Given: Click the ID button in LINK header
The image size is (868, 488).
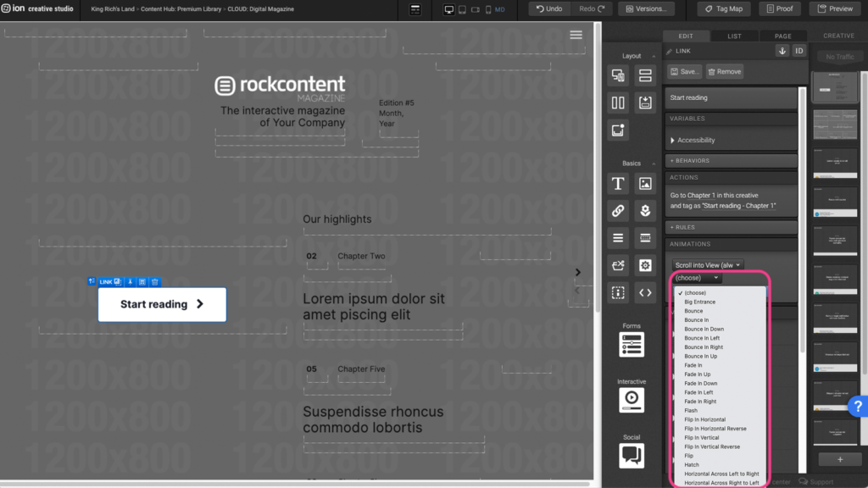Looking at the screenshot, I should [798, 51].
